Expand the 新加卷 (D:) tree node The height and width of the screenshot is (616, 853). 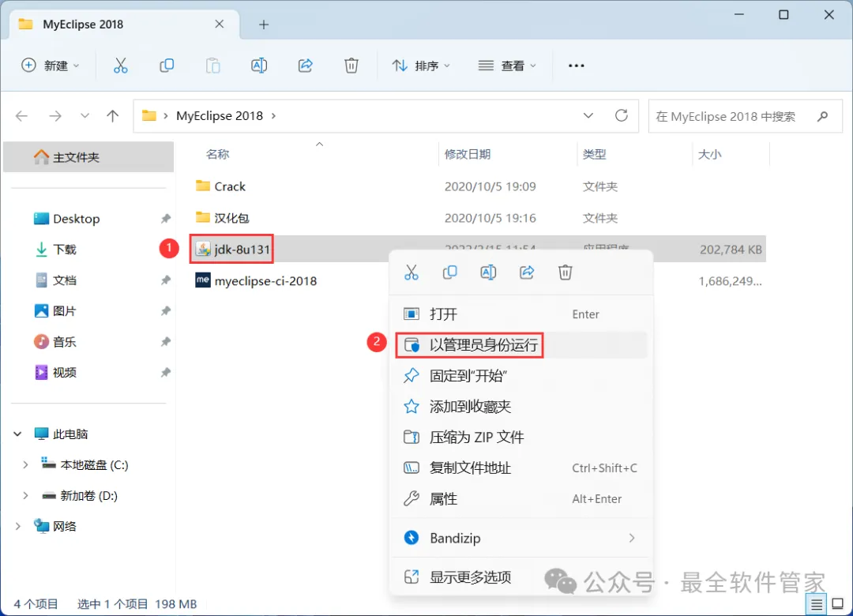click(25, 496)
